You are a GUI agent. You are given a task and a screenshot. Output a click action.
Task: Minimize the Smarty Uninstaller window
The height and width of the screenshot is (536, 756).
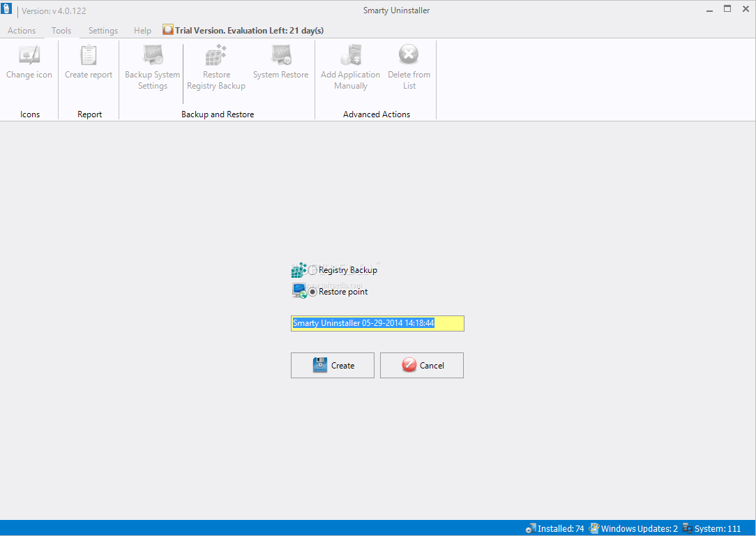point(709,10)
